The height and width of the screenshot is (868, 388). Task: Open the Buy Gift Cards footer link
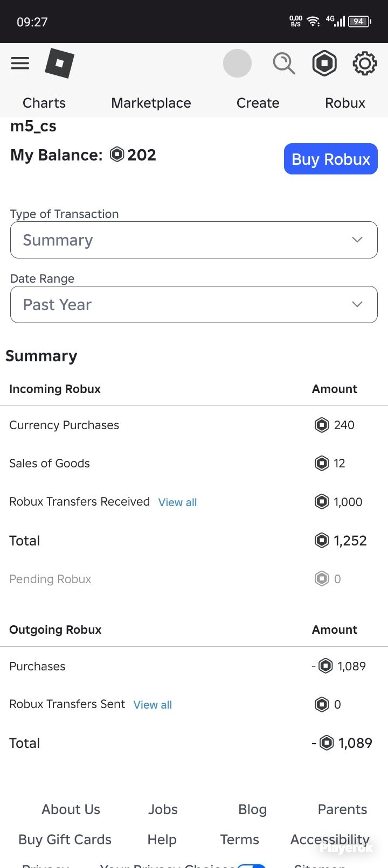pyautogui.click(x=65, y=839)
